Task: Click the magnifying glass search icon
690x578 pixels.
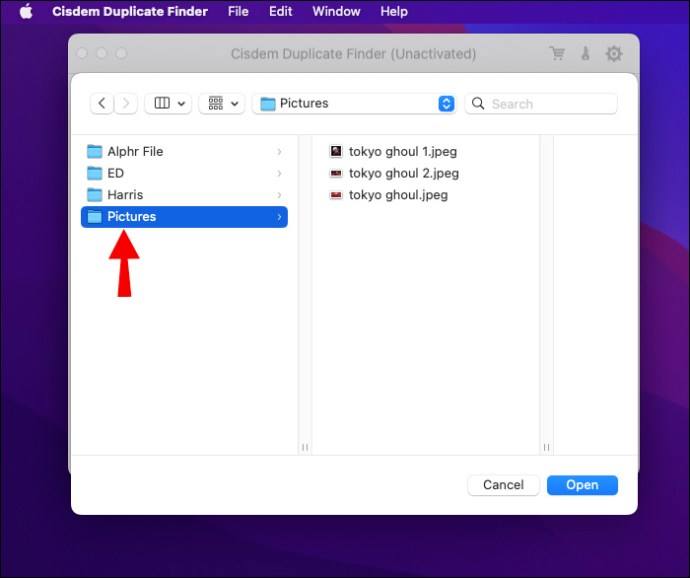Action: tap(478, 103)
